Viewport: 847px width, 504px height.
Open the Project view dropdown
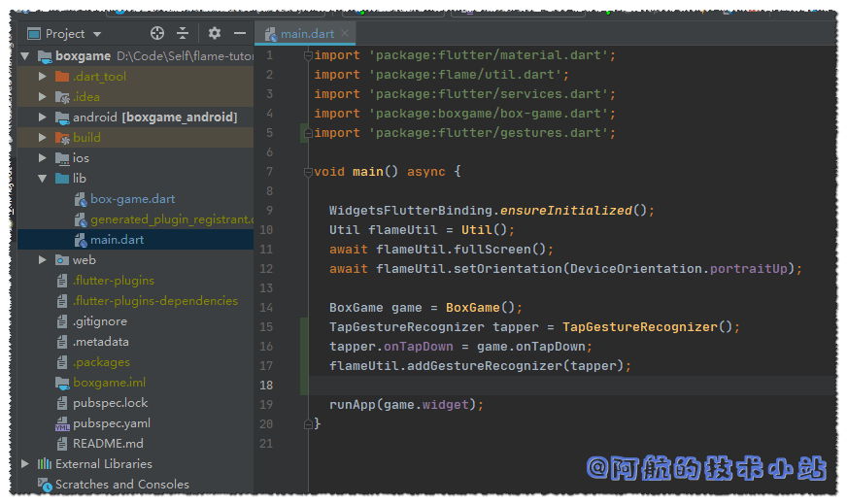96,34
